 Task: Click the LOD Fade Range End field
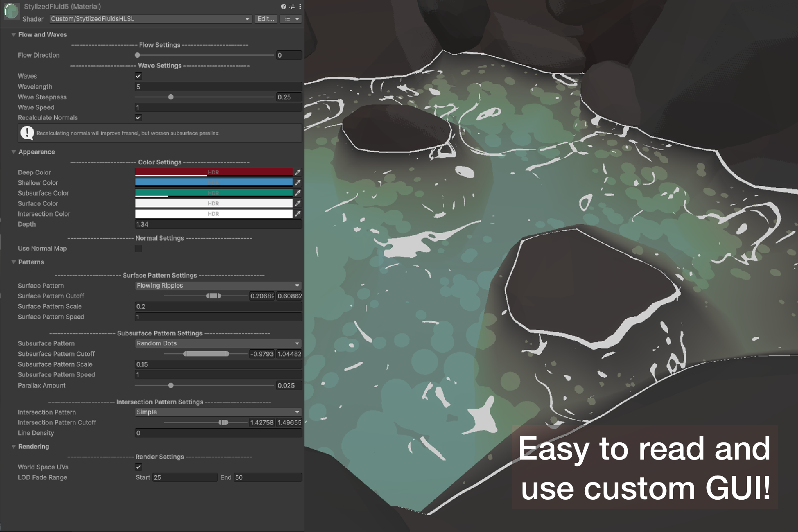[x=268, y=478]
